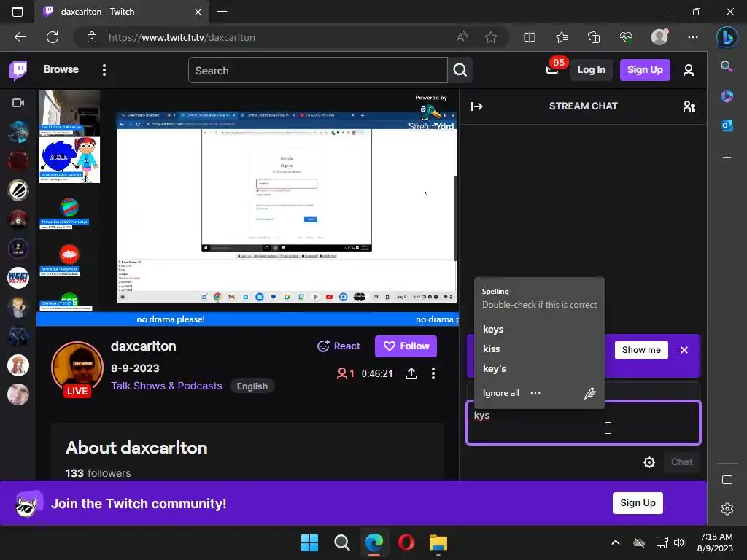Open the tab actions menu icon
This screenshot has height=560, width=747.
(x=18, y=12)
